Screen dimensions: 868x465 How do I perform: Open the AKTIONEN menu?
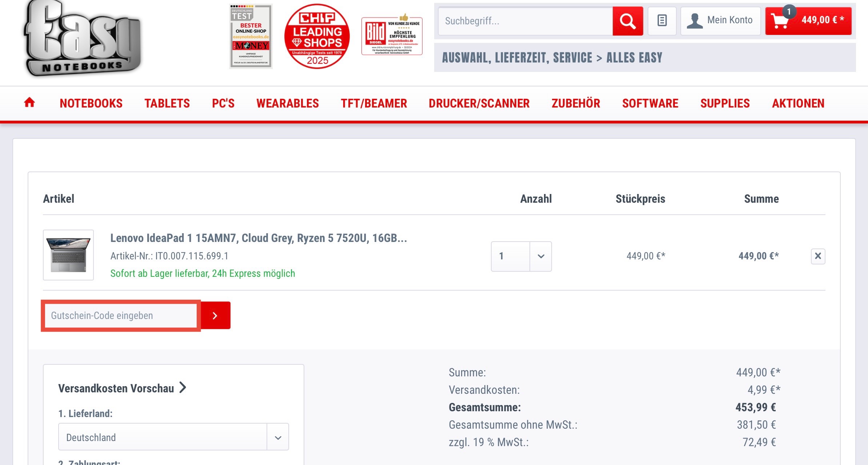[798, 103]
